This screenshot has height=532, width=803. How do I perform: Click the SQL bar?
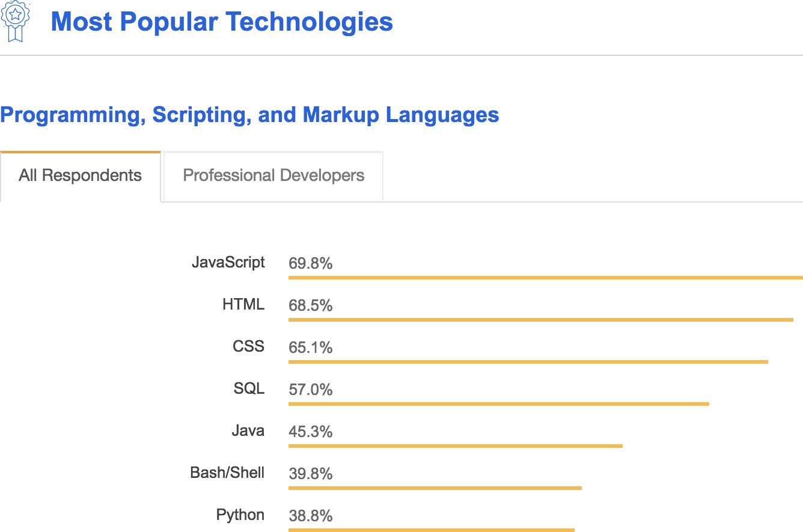499,404
